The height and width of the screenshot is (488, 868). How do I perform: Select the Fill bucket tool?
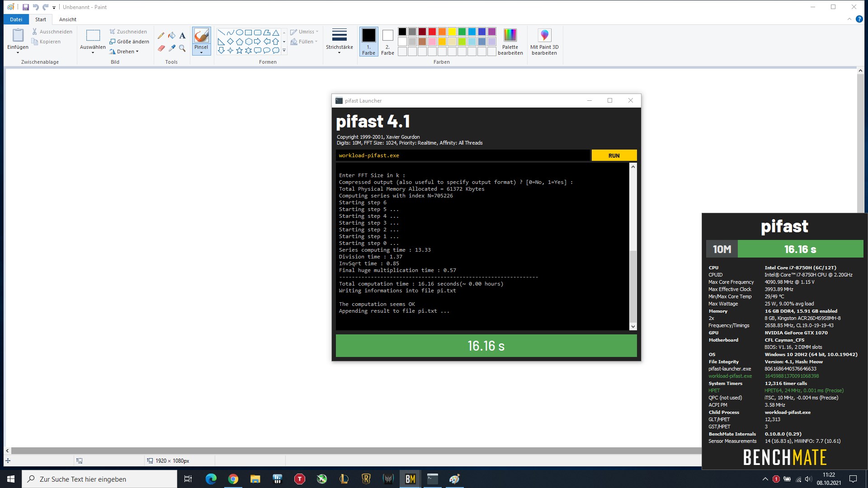172,35
